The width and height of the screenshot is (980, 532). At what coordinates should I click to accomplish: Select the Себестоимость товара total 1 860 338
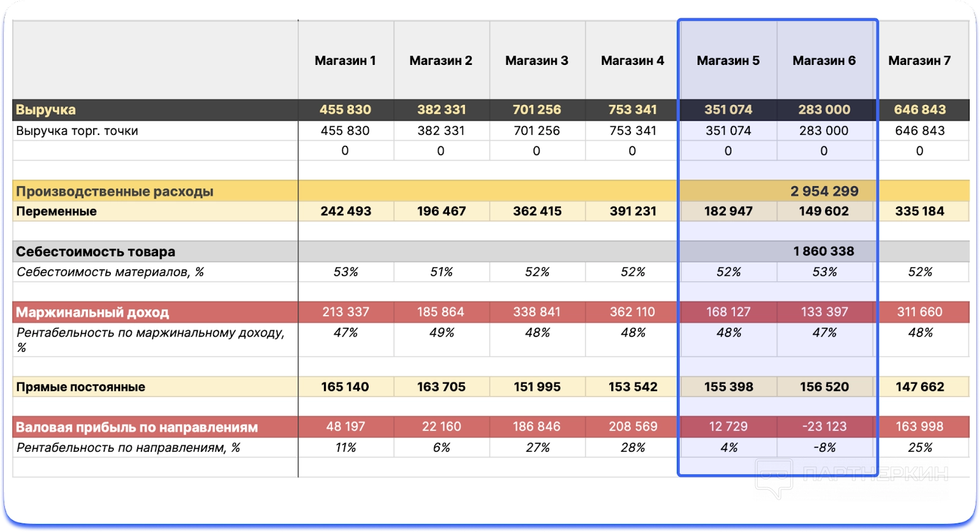pos(823,251)
